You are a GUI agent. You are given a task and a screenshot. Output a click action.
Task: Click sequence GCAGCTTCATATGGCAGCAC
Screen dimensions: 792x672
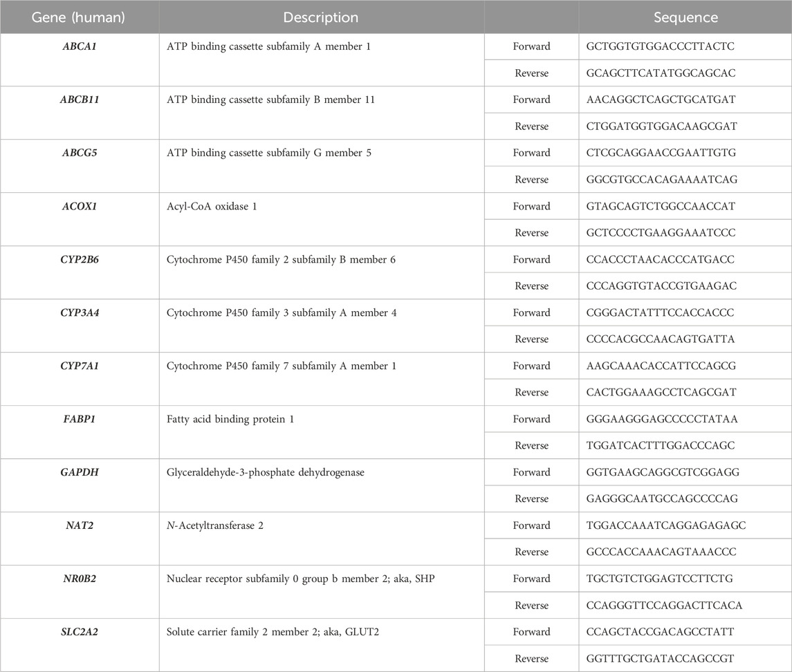pyautogui.click(x=661, y=73)
